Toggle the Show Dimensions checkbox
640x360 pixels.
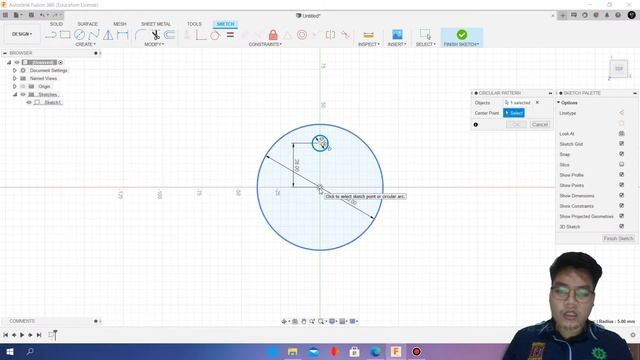point(621,195)
